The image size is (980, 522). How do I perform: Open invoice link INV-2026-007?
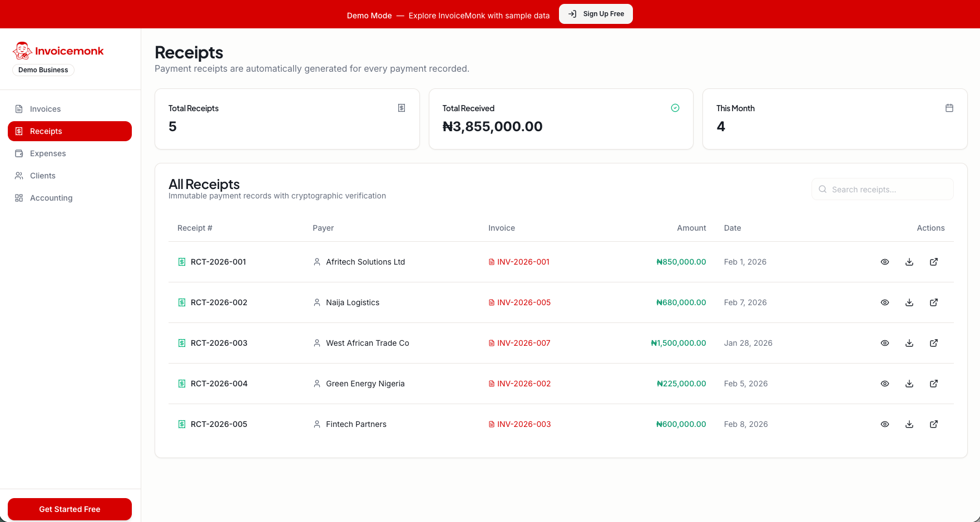[x=519, y=343]
